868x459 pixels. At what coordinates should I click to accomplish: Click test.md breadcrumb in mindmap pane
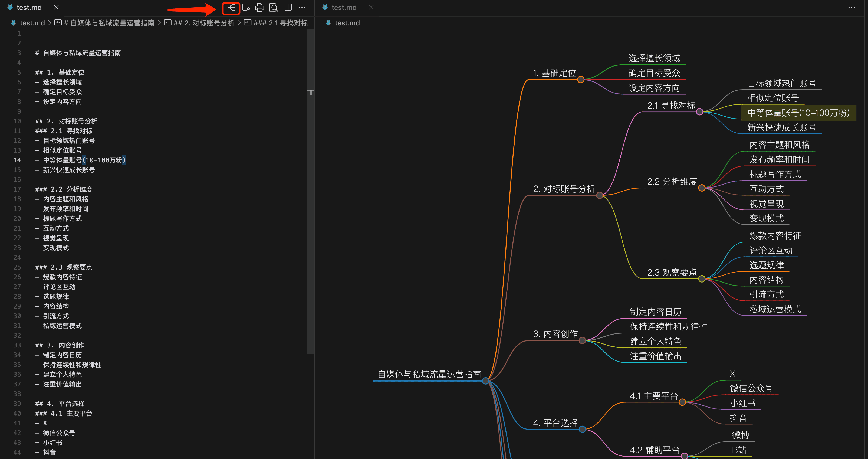[347, 23]
